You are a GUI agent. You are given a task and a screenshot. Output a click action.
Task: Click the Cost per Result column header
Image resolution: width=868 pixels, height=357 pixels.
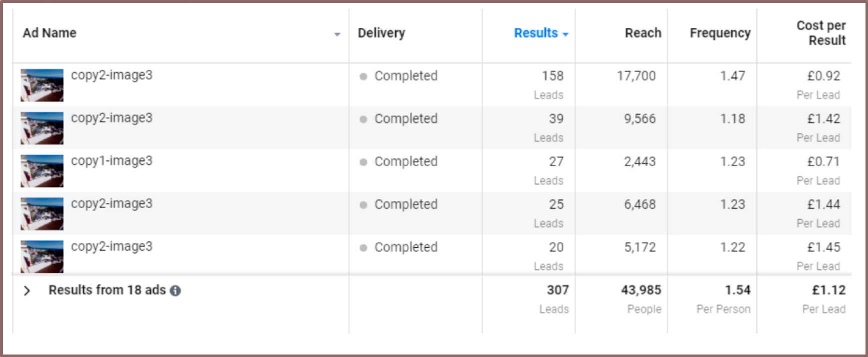pyautogui.click(x=820, y=33)
